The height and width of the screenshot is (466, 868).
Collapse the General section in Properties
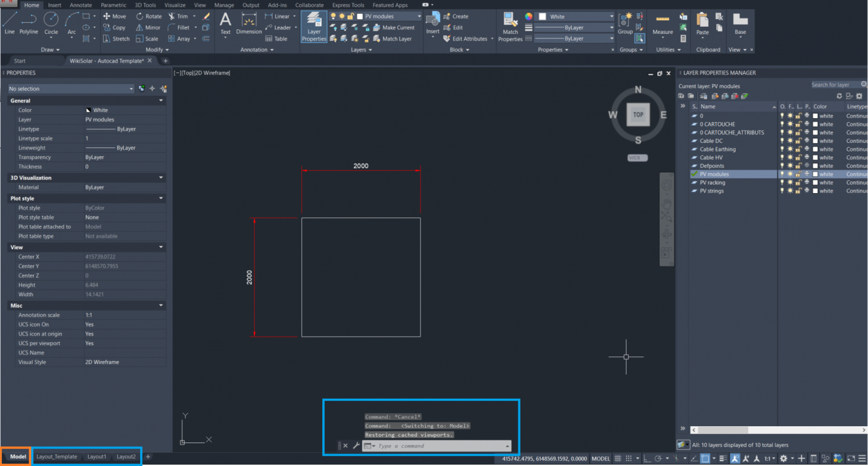160,101
